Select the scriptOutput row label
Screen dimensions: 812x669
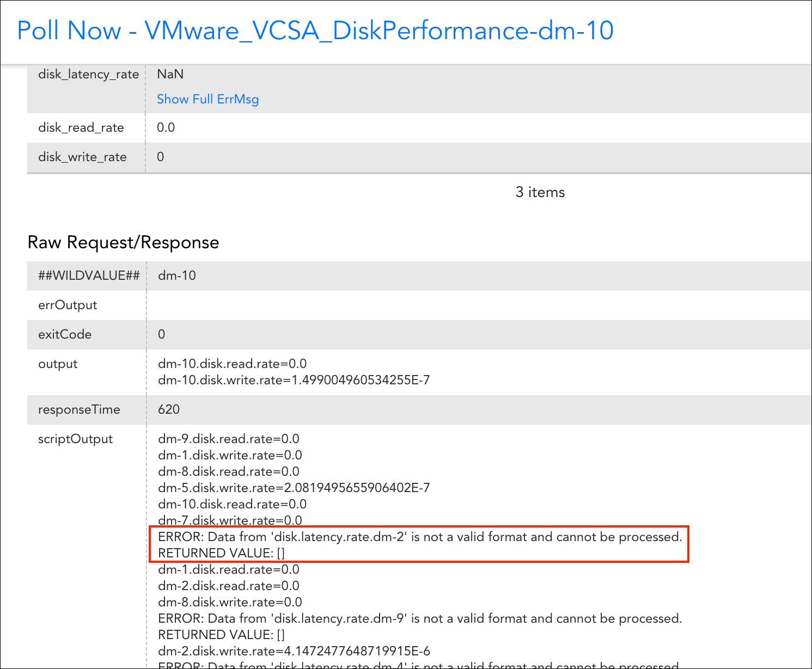tap(75, 439)
